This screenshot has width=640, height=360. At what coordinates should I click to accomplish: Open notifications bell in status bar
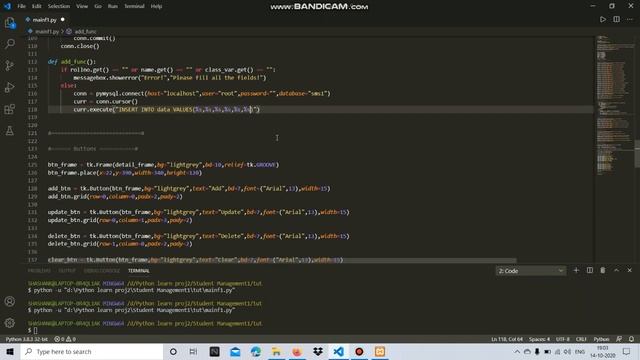631,339
